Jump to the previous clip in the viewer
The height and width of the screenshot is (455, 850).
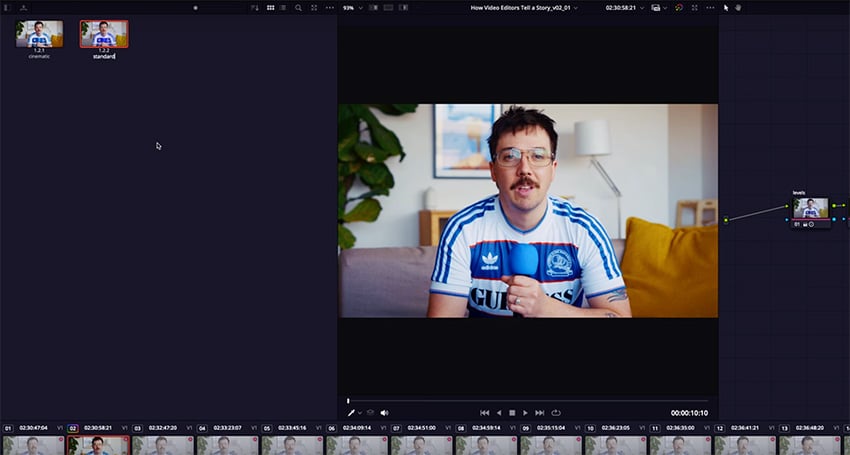pos(485,413)
